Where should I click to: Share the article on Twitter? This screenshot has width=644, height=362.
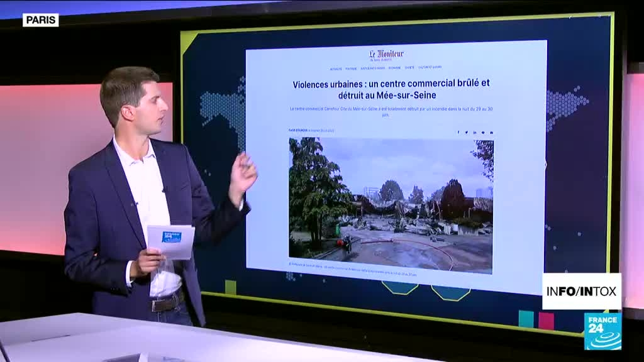[x=466, y=133]
